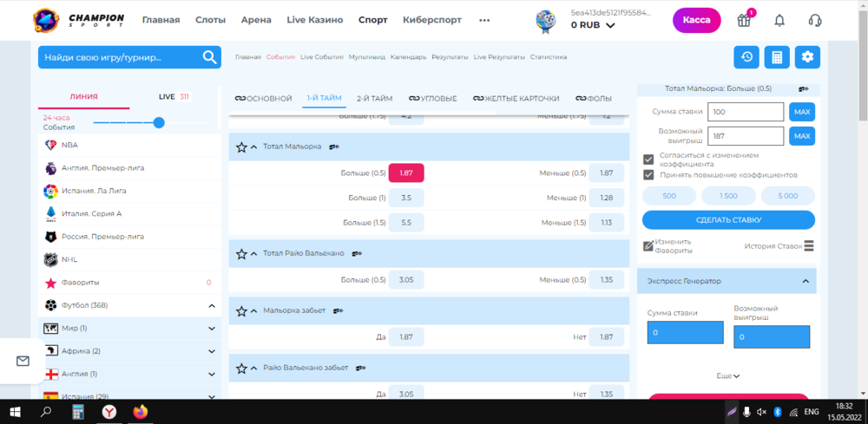Click the Сумма ставки field with 100

[x=746, y=112]
